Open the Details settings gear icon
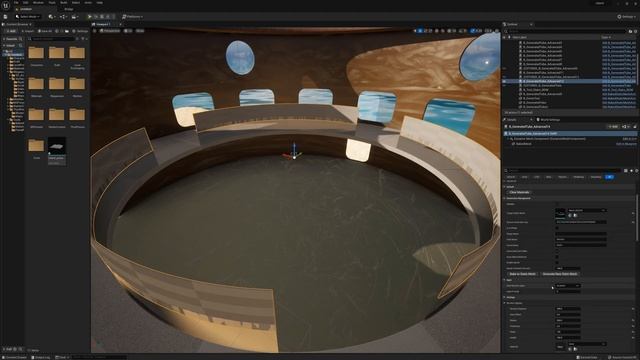 (636, 171)
